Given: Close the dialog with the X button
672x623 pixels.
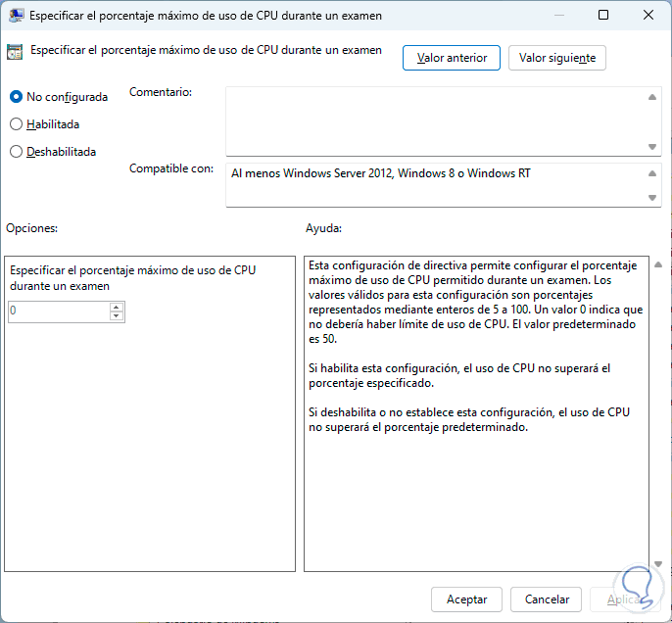Looking at the screenshot, I should point(648,15).
